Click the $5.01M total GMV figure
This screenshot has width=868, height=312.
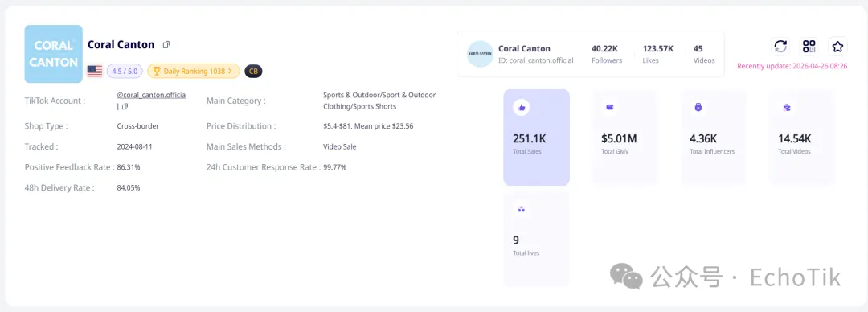point(619,138)
